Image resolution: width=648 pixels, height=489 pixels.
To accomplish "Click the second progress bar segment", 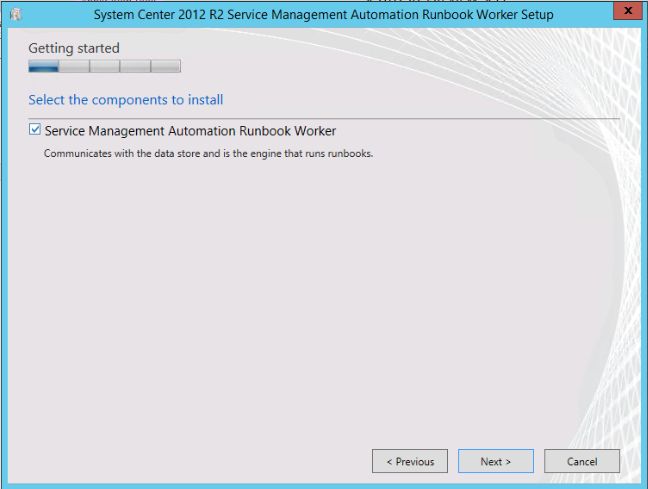I will [x=74, y=67].
